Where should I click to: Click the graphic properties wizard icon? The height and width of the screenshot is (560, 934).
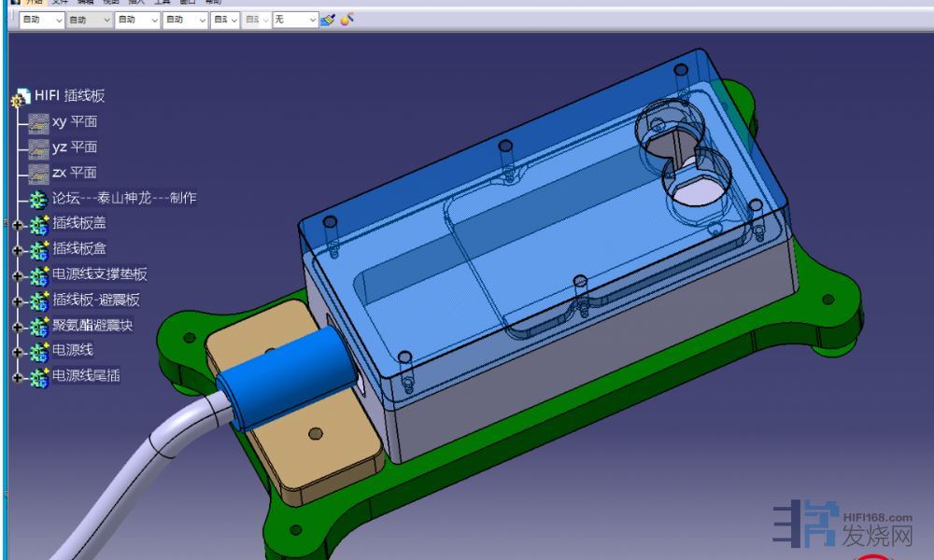347,20
